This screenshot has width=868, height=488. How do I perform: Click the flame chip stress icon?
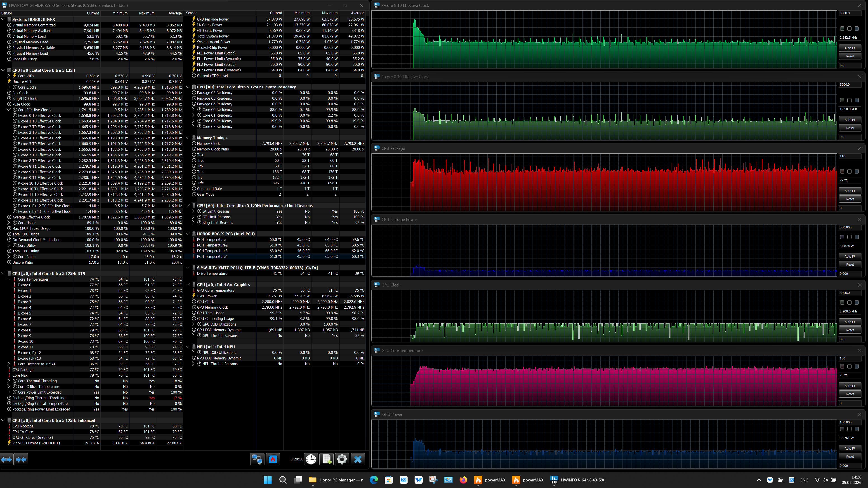coord(273,459)
